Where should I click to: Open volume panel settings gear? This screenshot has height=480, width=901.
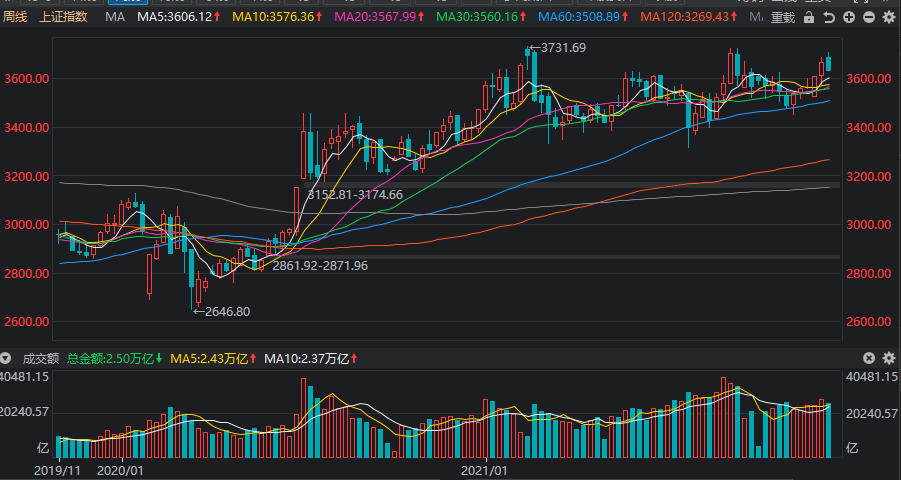[x=888, y=358]
